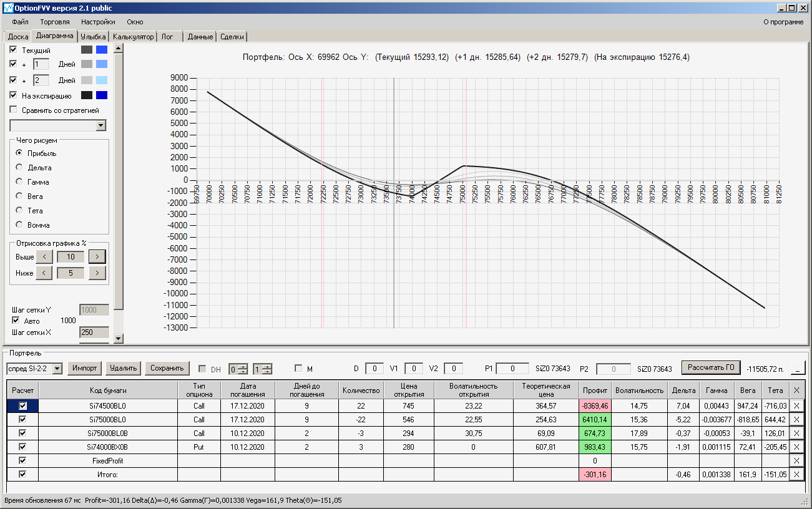The image size is (812, 509).
Task: Toggle the +2 Дней line checkbox
Action: point(13,80)
